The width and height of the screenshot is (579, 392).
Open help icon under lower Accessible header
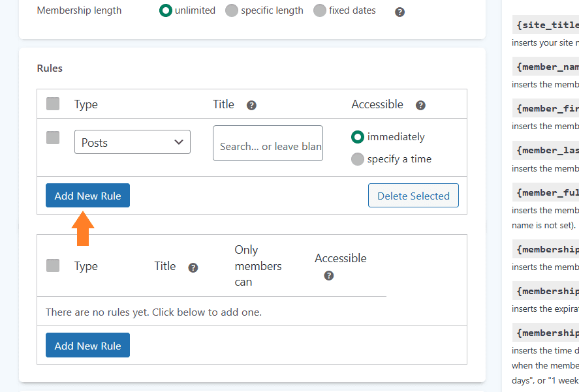point(329,275)
